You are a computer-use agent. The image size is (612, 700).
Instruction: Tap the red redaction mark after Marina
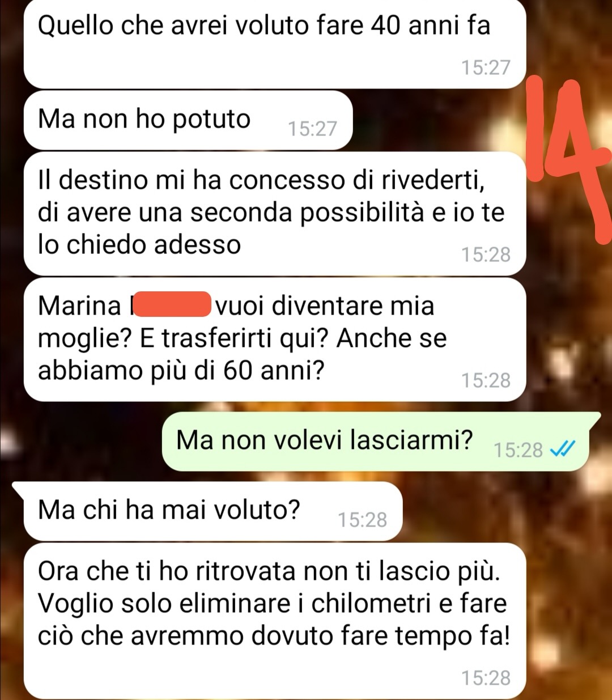click(x=172, y=305)
